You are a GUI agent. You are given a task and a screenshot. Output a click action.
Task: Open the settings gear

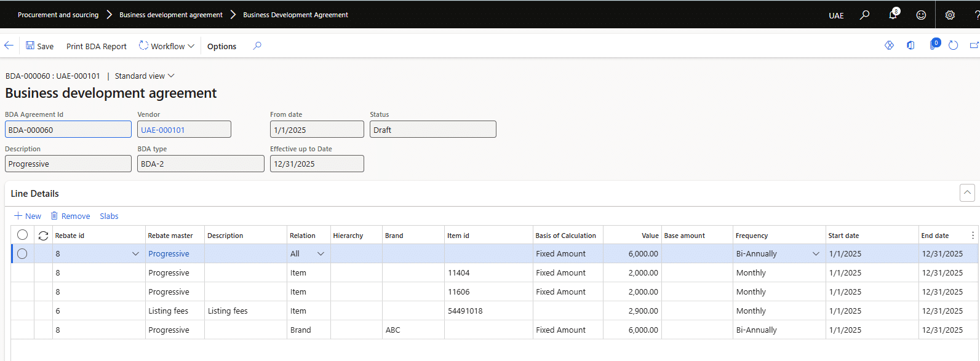pos(950,15)
